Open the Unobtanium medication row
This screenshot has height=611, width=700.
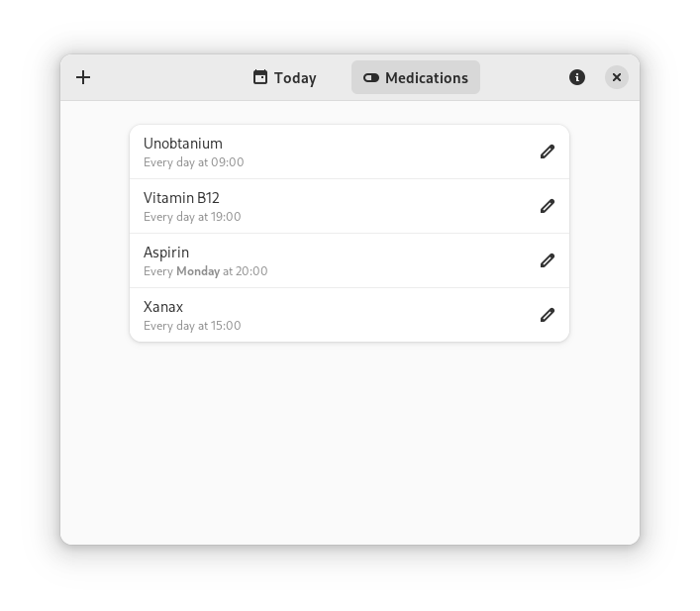click(350, 152)
